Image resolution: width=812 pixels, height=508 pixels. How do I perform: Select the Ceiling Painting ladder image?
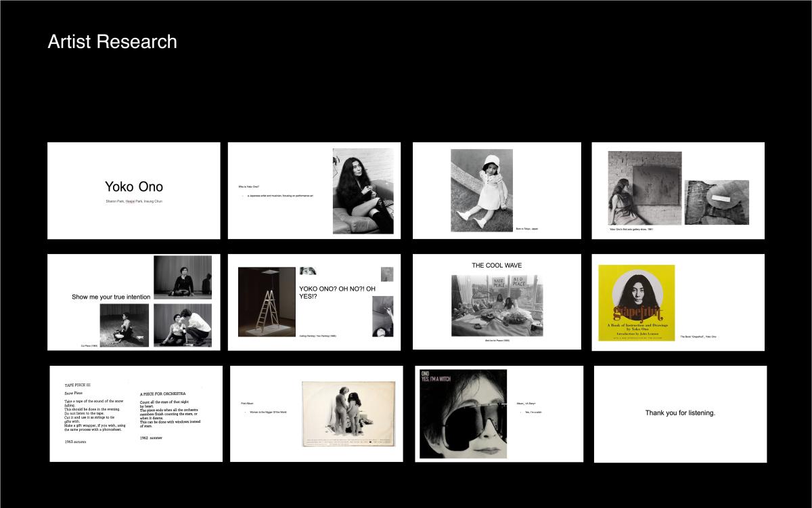[x=267, y=301]
